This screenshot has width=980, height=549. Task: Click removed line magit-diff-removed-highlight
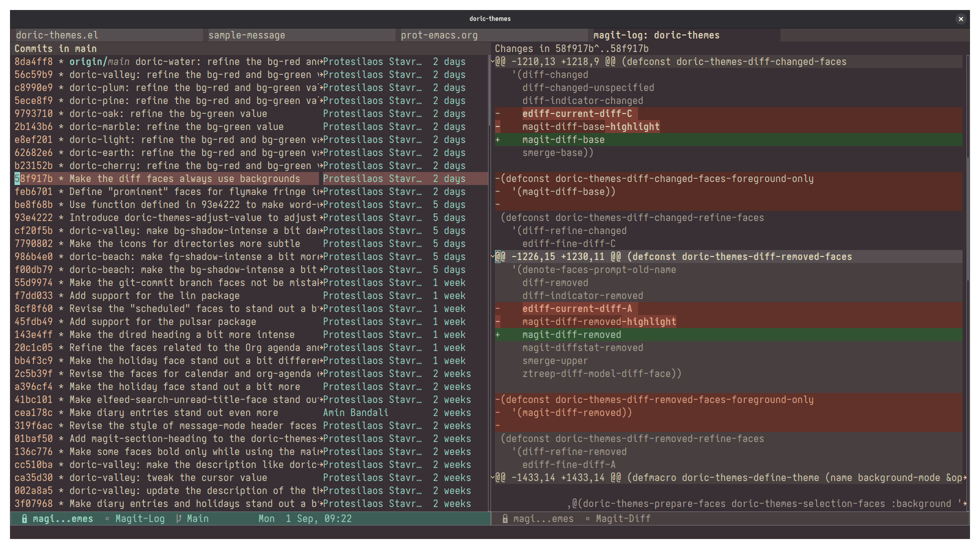(728, 321)
